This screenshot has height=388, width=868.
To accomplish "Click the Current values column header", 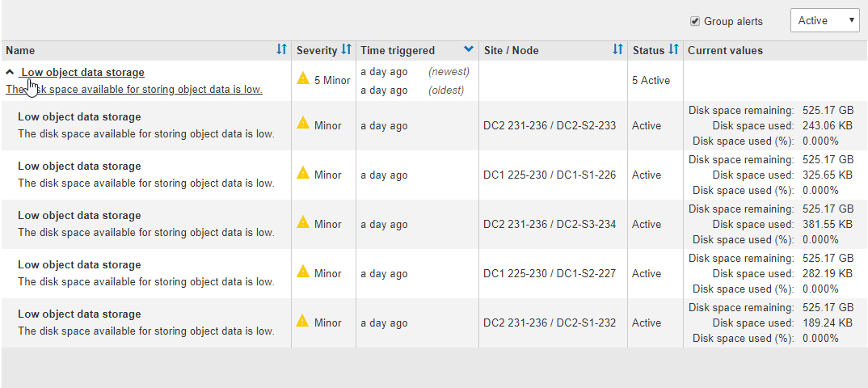I will coord(725,50).
